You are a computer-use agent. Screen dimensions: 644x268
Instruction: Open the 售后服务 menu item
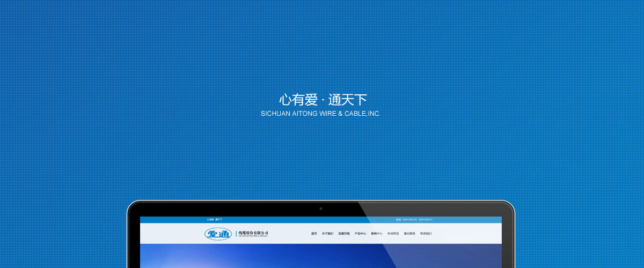coord(409,234)
